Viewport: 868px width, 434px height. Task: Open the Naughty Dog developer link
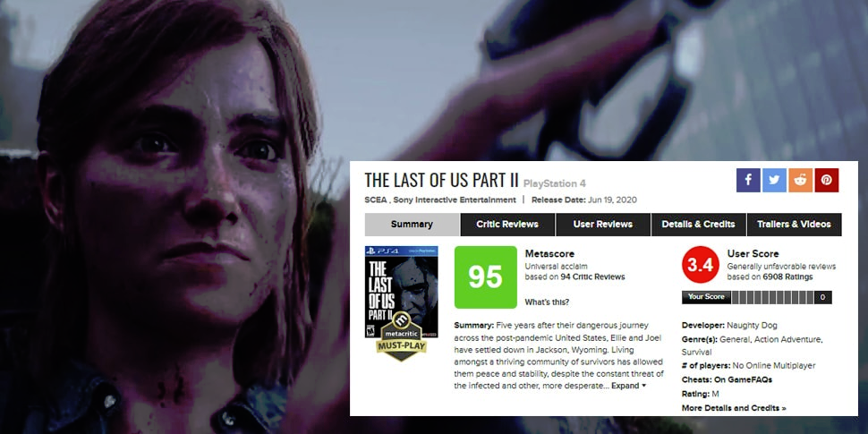click(752, 326)
